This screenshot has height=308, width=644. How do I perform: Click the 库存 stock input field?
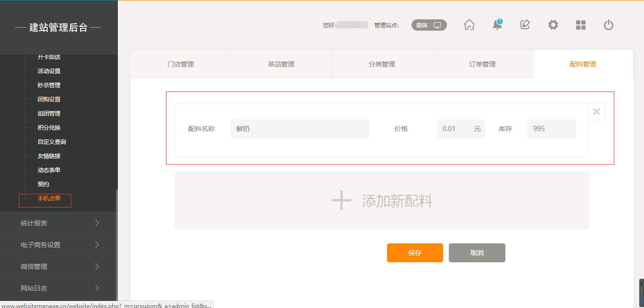coord(552,129)
